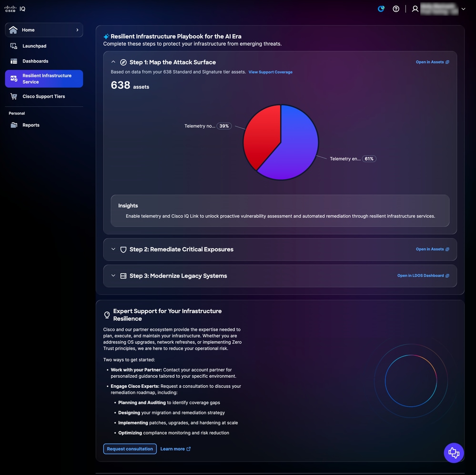The width and height of the screenshot is (476, 475).
Task: Open Cisco Support Tiers menu item
Action: coord(44,96)
